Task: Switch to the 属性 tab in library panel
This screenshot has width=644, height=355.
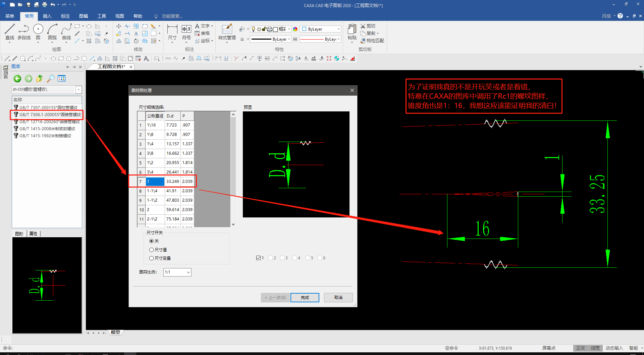Action: [x=34, y=234]
